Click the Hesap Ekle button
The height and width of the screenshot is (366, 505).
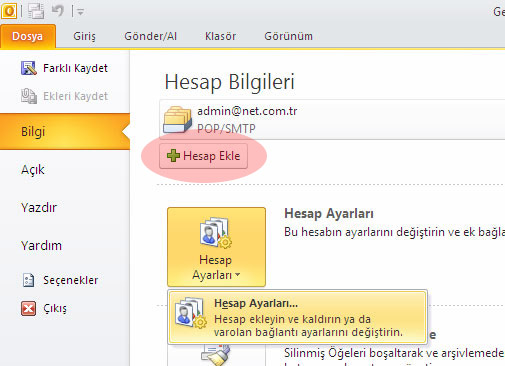point(203,156)
